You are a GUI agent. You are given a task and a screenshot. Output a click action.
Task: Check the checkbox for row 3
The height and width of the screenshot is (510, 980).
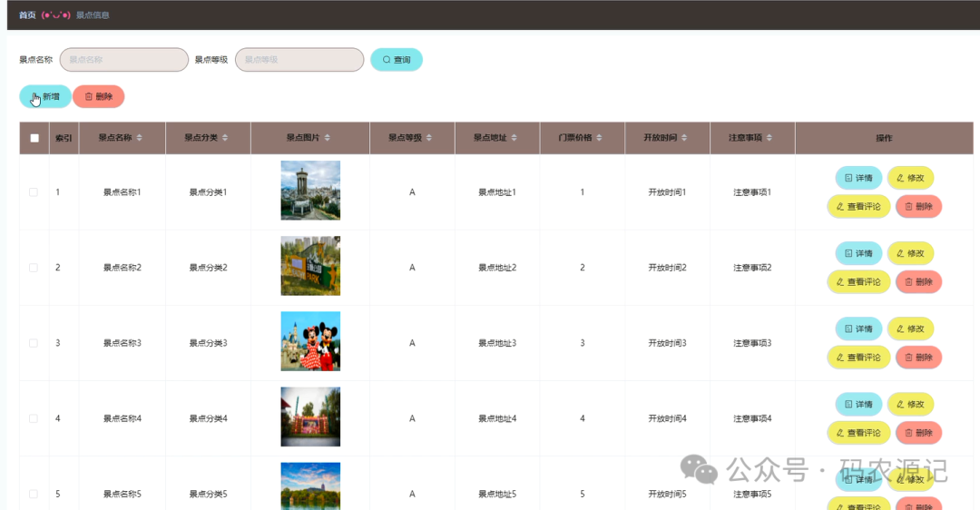(34, 343)
